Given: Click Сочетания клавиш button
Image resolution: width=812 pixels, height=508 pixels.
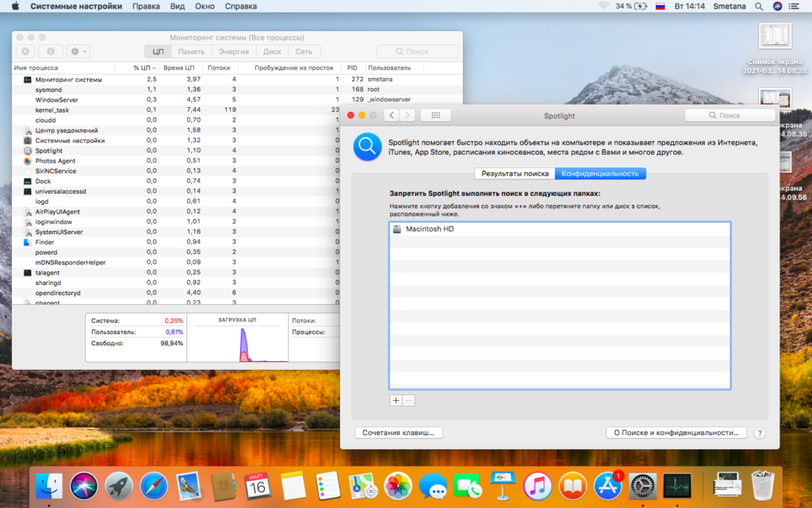Looking at the screenshot, I should [399, 433].
